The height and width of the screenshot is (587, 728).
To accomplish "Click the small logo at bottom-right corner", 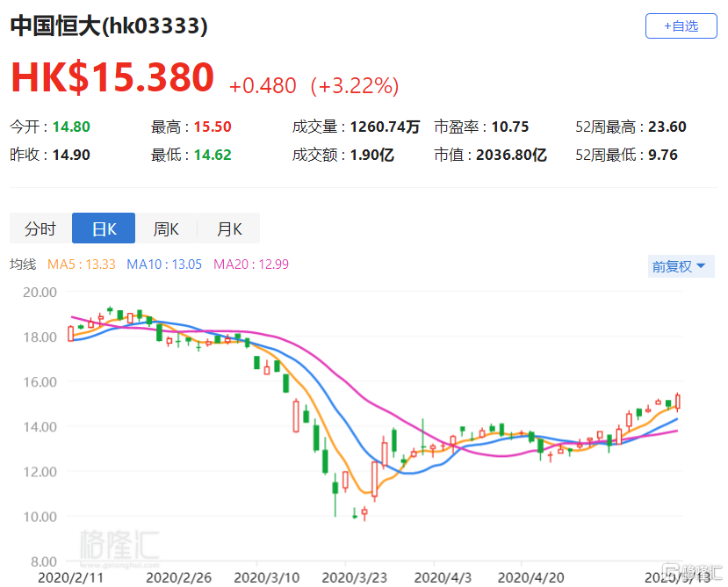I will pyautogui.click(x=694, y=571).
